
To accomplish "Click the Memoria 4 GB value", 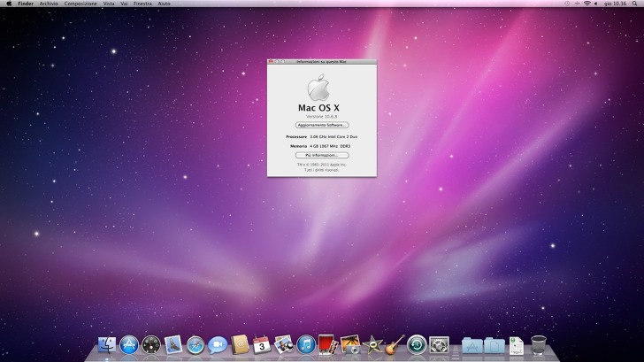I will [x=330, y=146].
